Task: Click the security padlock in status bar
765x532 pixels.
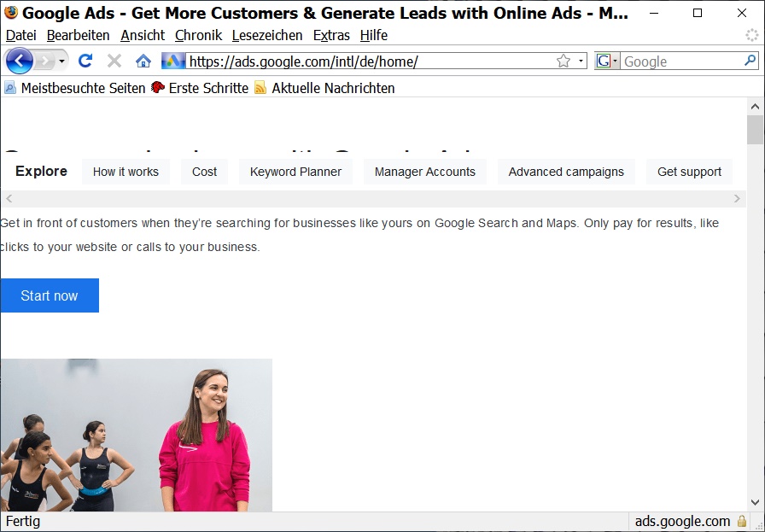Action: point(742,521)
